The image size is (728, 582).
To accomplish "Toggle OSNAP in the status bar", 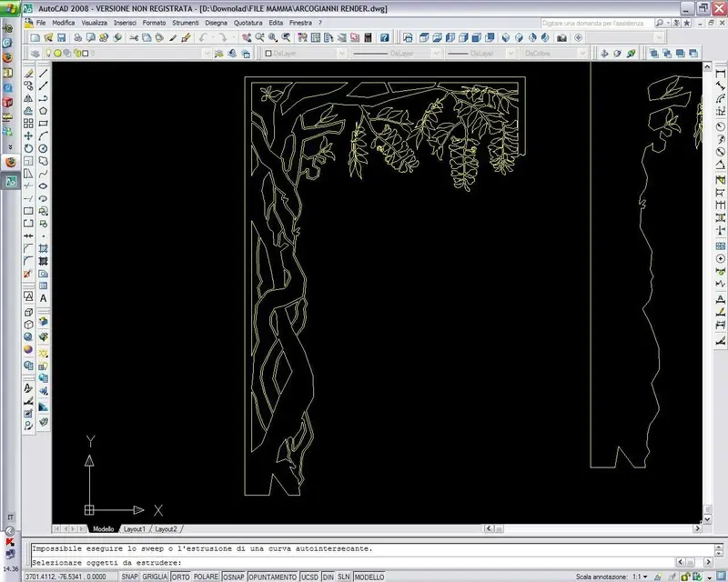I will coord(233,577).
